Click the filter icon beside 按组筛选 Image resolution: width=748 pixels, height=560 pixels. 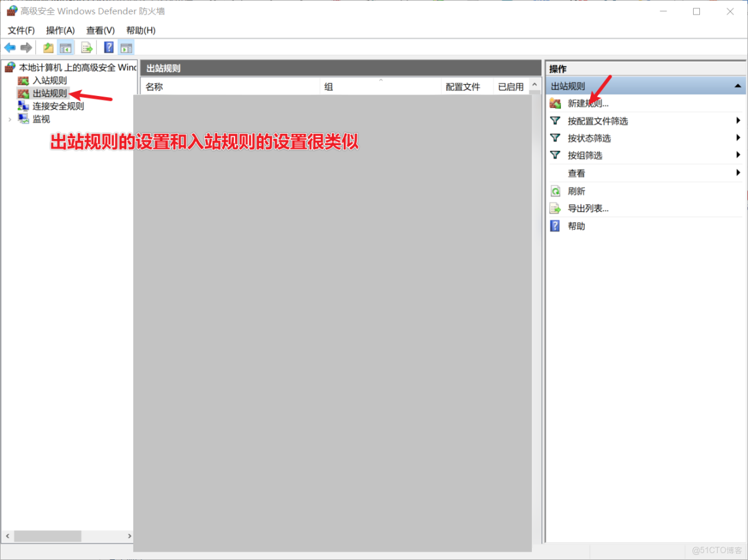(x=555, y=155)
